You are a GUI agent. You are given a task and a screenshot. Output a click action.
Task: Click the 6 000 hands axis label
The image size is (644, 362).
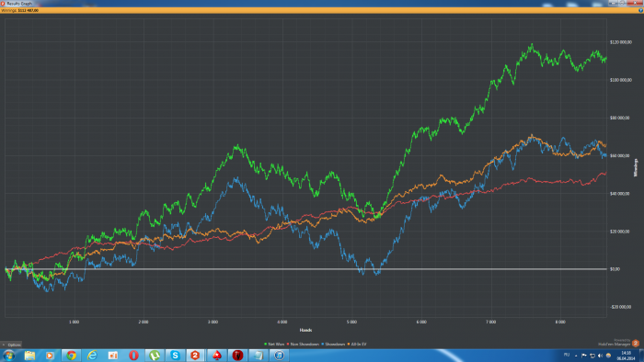[421, 322]
